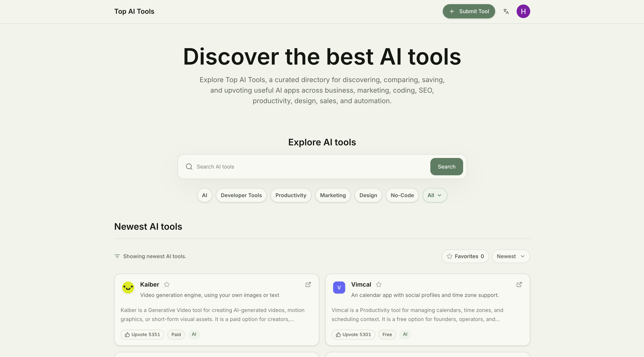Click the filter lines icon
This screenshot has width=644, height=357.
click(117, 256)
